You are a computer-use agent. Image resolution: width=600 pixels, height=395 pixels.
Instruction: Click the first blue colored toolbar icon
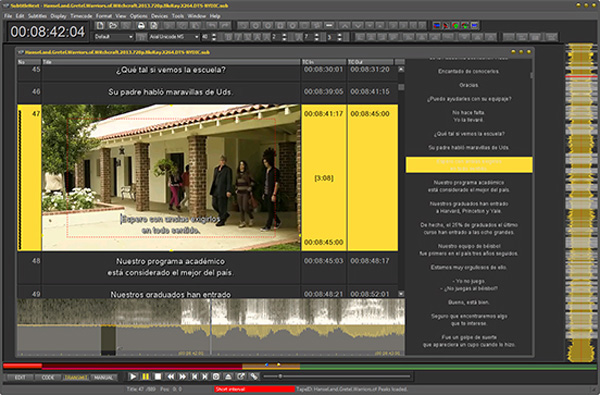(437, 26)
